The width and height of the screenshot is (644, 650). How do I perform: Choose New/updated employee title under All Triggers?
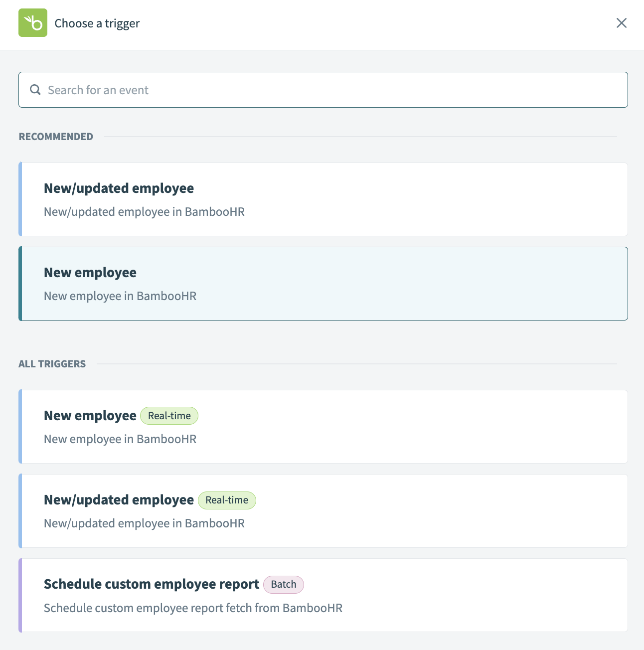[x=119, y=500]
